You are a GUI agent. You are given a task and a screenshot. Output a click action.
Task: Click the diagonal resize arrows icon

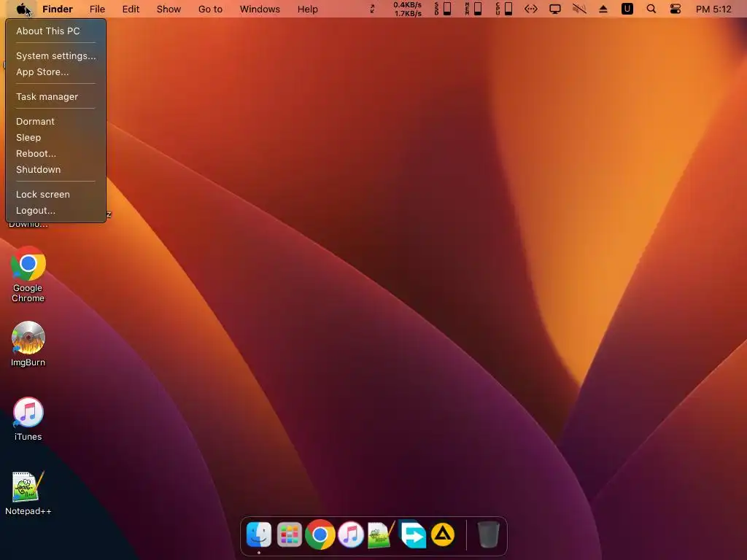(x=372, y=9)
